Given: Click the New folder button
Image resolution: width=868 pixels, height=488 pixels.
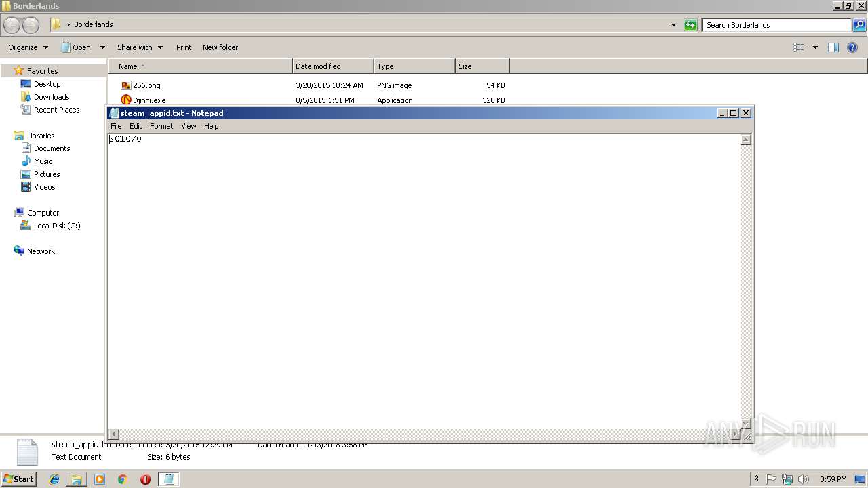Looking at the screenshot, I should (x=220, y=47).
